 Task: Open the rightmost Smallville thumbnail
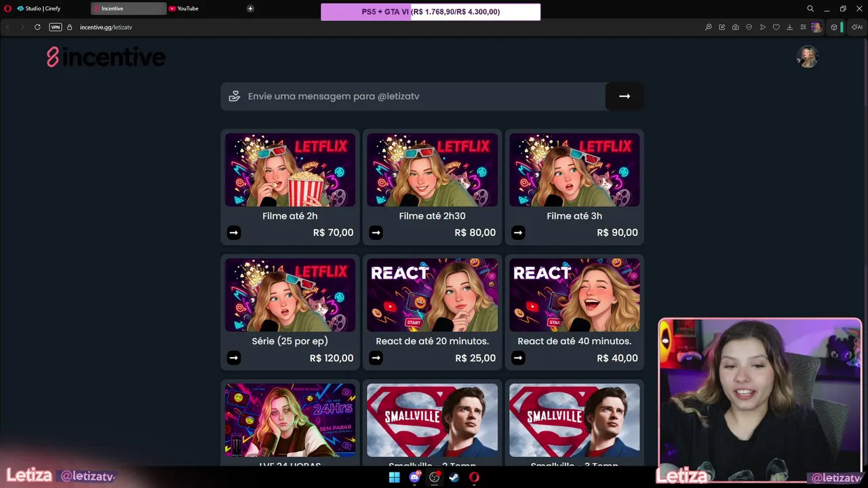pos(574,420)
